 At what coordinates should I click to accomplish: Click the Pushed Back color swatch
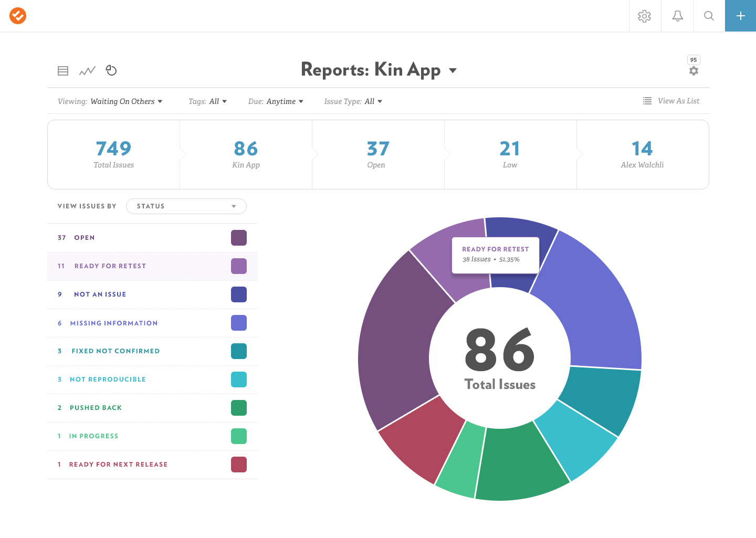239,408
